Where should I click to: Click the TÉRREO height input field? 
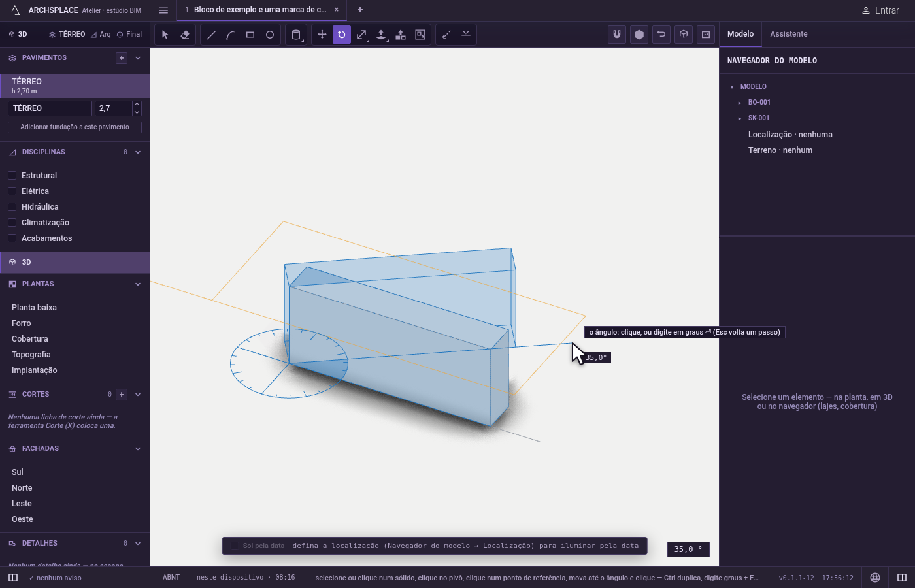[113, 108]
